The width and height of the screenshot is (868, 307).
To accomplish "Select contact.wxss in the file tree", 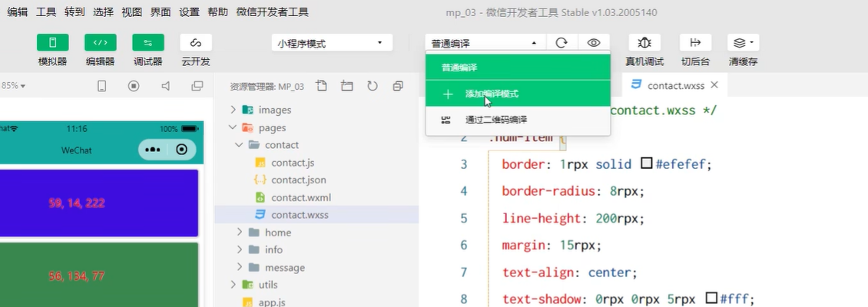I will [316, 215].
